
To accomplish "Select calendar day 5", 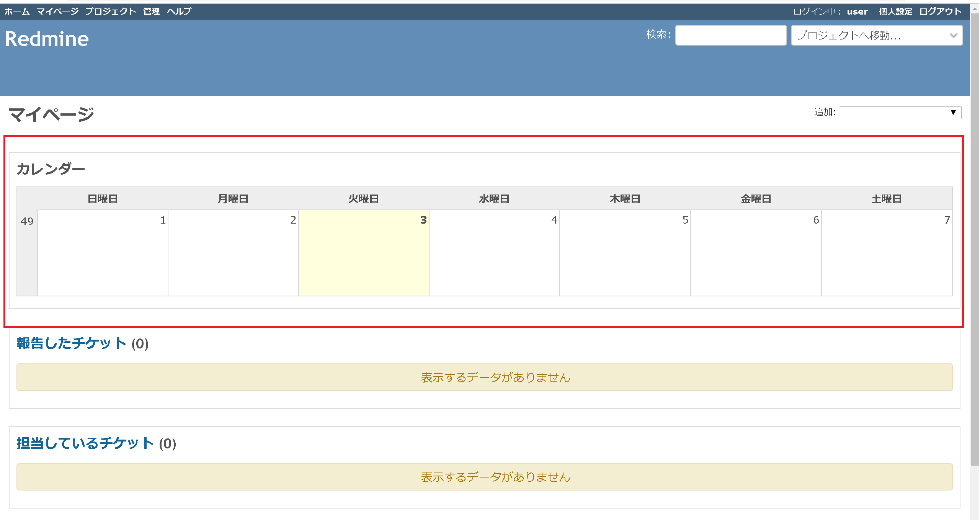I will (625, 253).
